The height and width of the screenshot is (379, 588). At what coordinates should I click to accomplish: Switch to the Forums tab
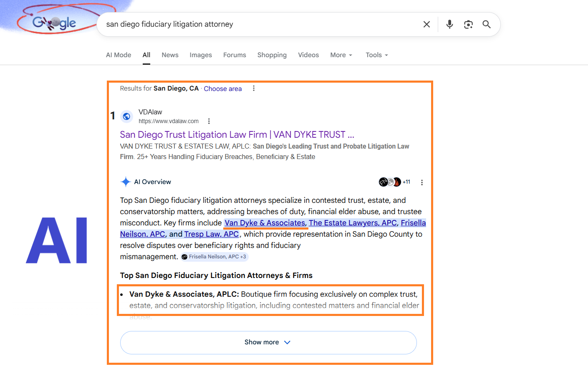point(235,55)
